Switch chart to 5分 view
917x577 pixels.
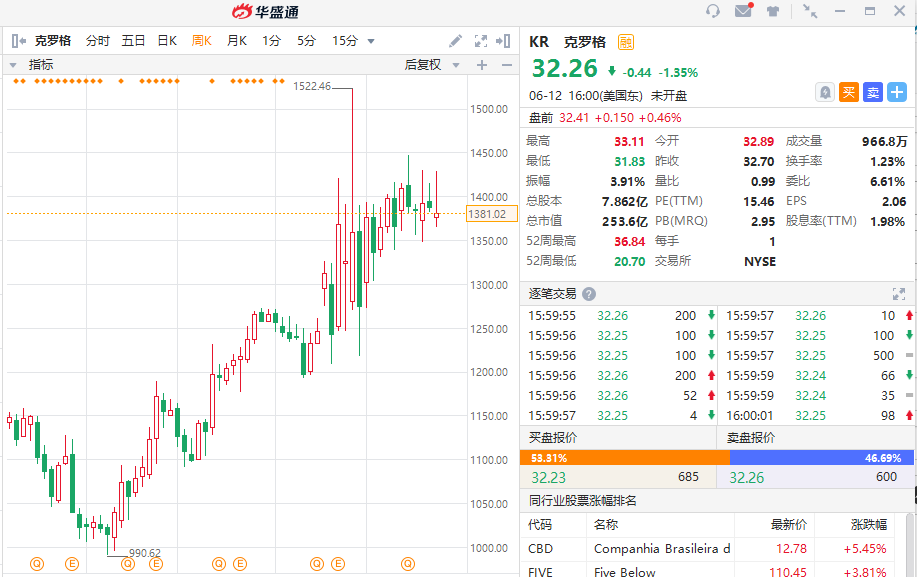click(x=306, y=41)
